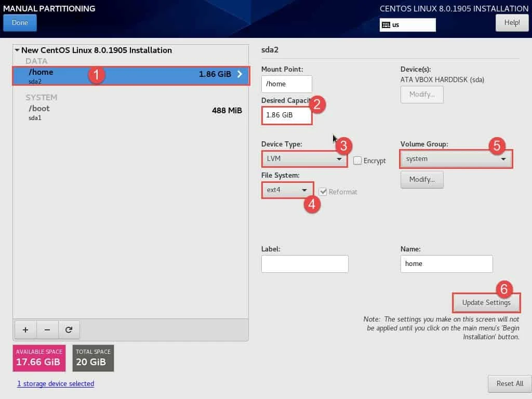Click the keyboard icon in the layout selector
Viewport: 532px width, 399px height.
385,24
